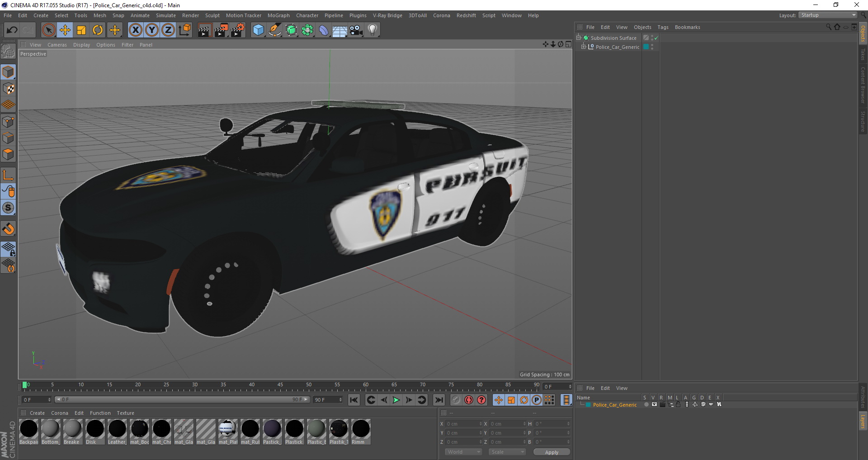This screenshot has width=868, height=460.
Task: Render to Picture Viewer icon
Action: 221,30
